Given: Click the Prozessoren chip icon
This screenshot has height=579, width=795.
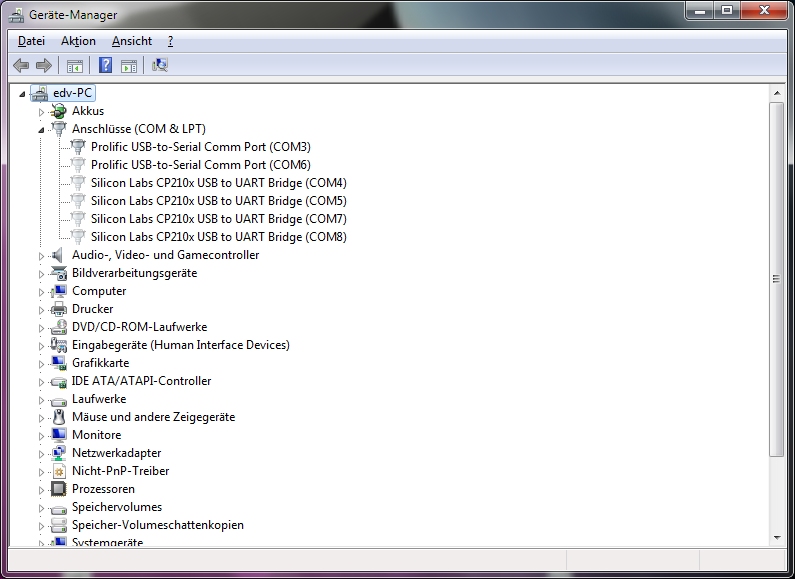Looking at the screenshot, I should point(59,489).
